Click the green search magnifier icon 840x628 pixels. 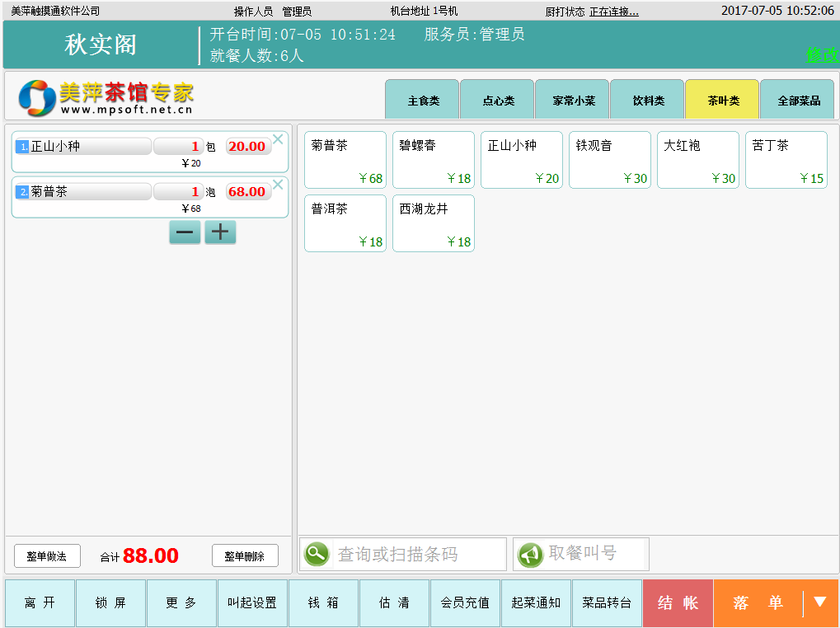coord(317,554)
